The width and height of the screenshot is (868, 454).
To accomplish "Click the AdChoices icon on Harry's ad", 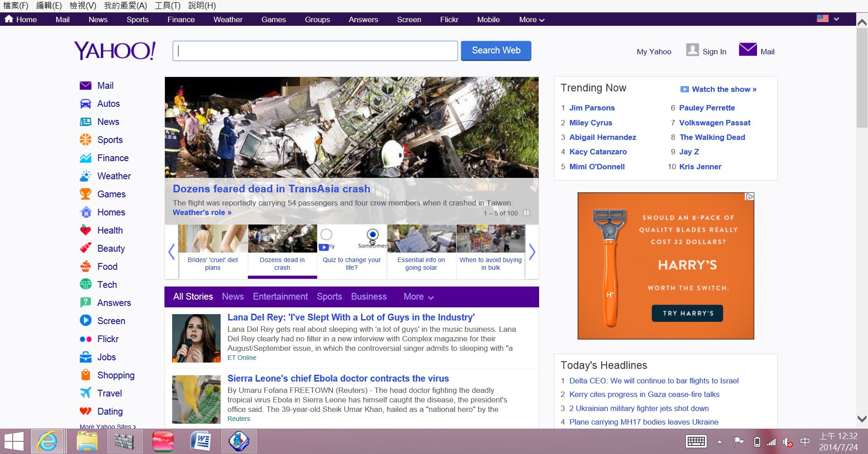I will [x=750, y=196].
